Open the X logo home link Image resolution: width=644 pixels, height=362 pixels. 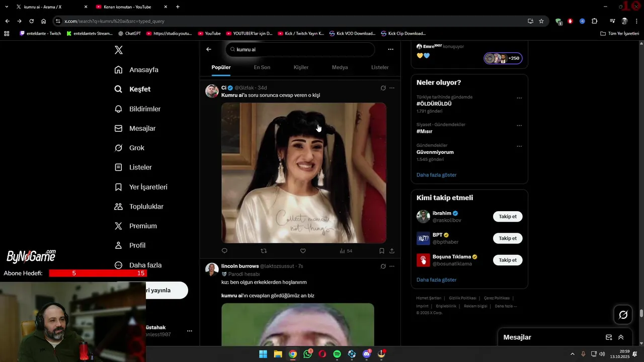tap(119, 50)
